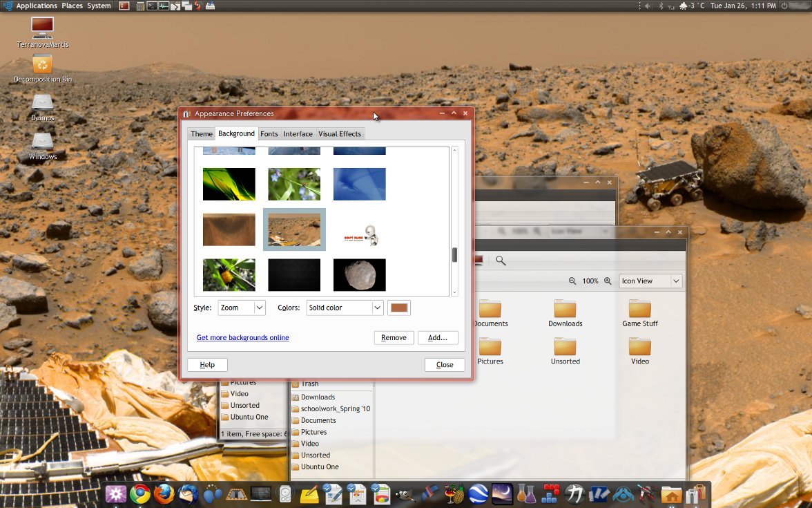
Task: Open the Visual Effects tab
Action: [340, 134]
